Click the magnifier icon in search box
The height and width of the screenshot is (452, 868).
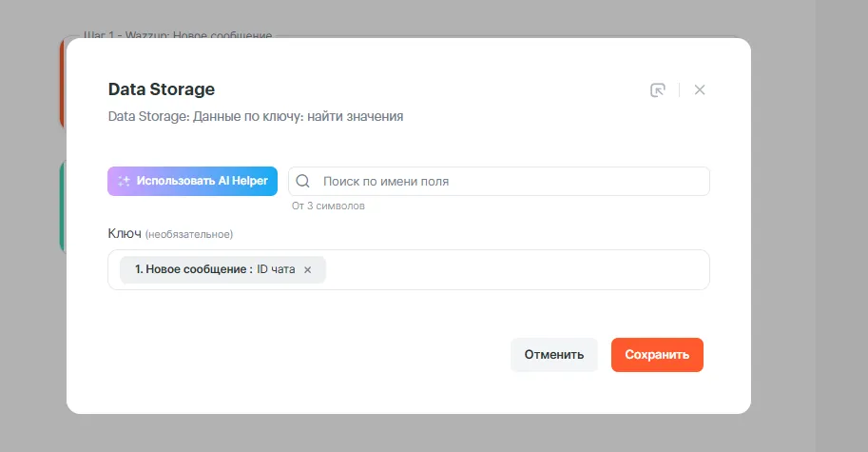[x=303, y=181]
